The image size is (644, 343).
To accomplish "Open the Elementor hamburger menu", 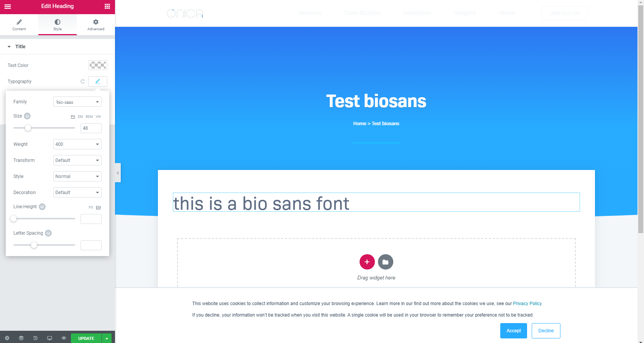I will coord(8,7).
